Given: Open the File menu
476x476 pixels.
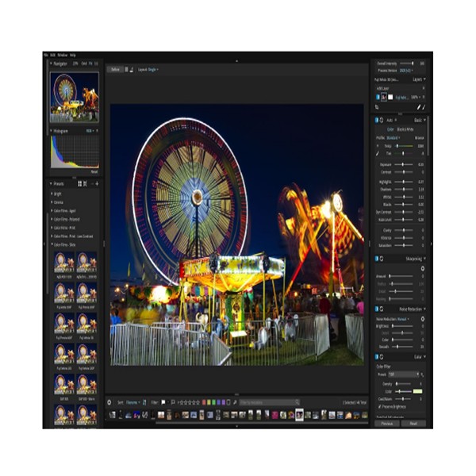Looking at the screenshot, I should click(x=46, y=55).
